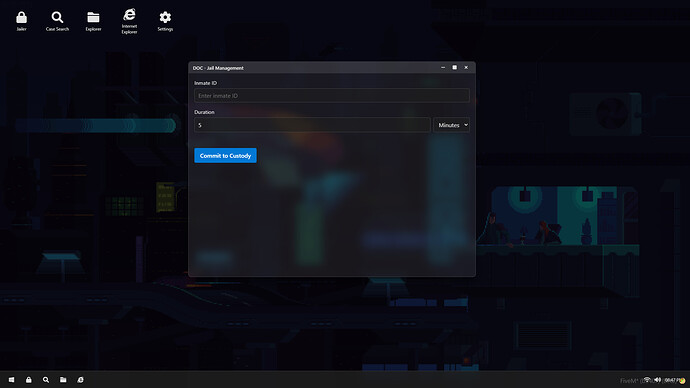Click the taskbar clock display
This screenshot has height=388, width=690.
point(672,380)
